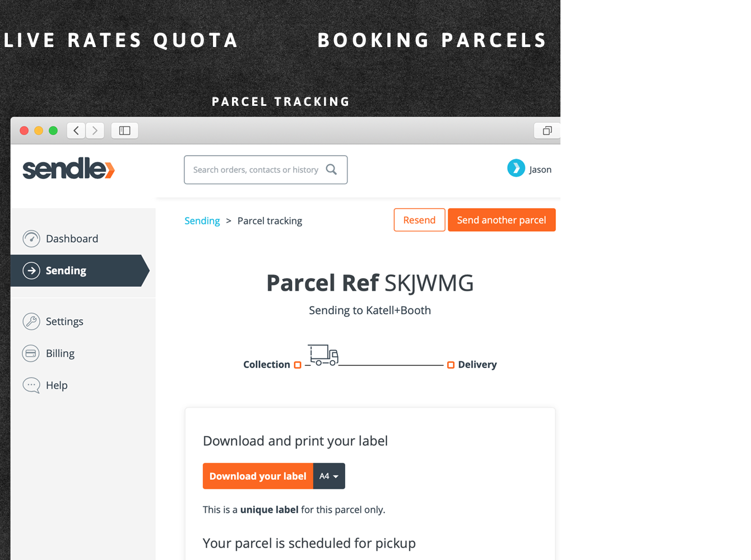This screenshot has height=560, width=751.
Task: Click the Billing credit card icon
Action: coord(31,353)
